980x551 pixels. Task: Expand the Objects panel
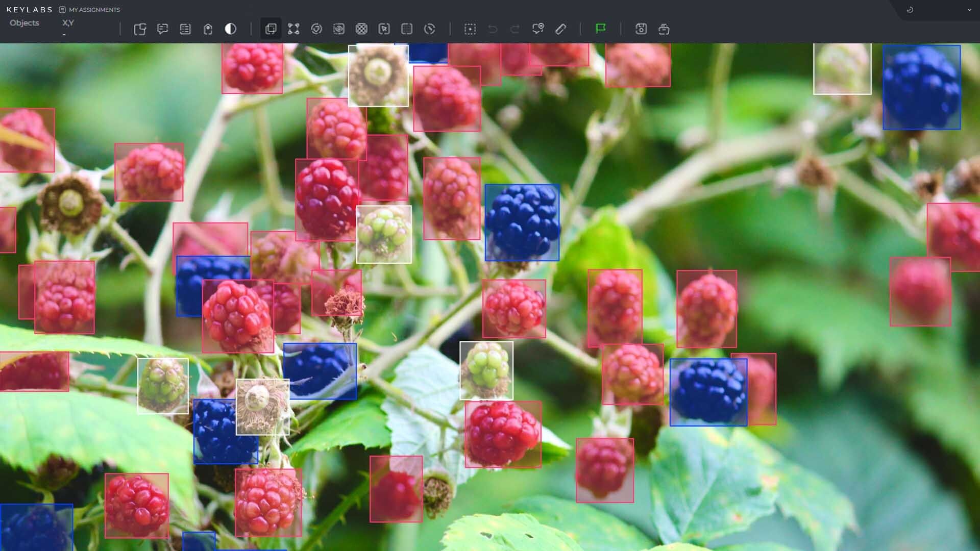(x=24, y=22)
